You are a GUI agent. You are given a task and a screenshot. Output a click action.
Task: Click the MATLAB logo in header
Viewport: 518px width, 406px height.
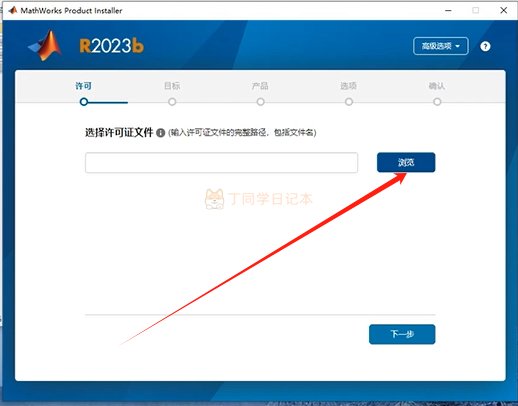click(x=45, y=45)
